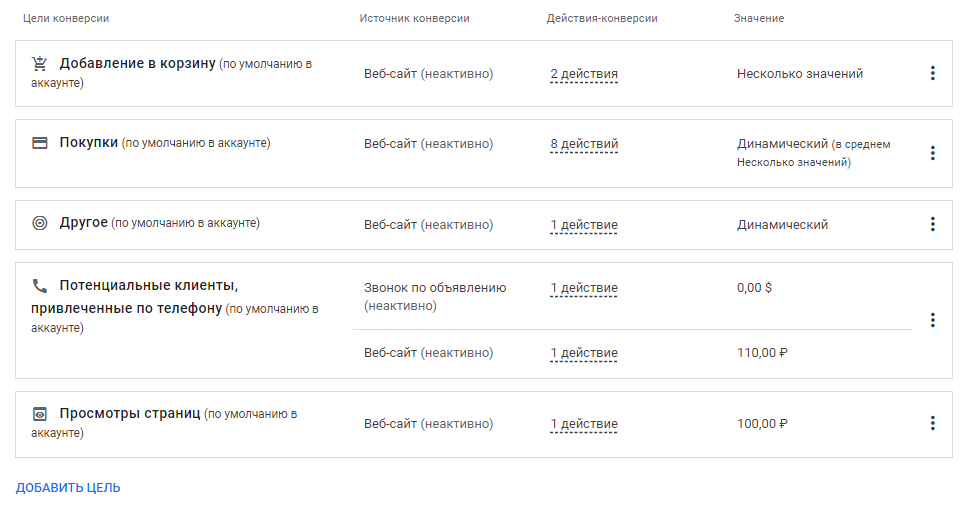Click the target icon next to Другое

tap(40, 223)
